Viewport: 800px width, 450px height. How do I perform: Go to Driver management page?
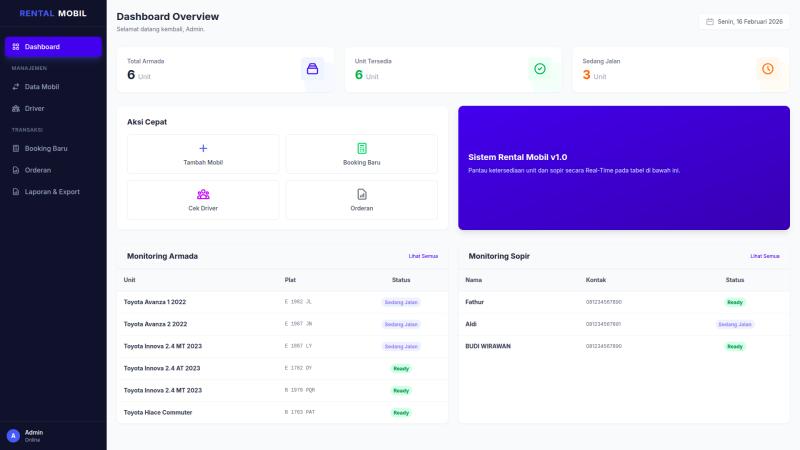click(34, 108)
